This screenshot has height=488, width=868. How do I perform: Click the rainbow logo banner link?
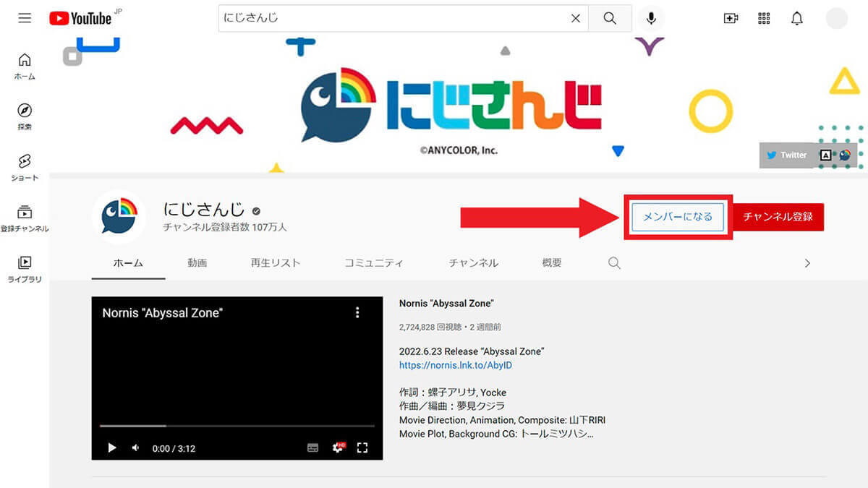[x=844, y=155]
